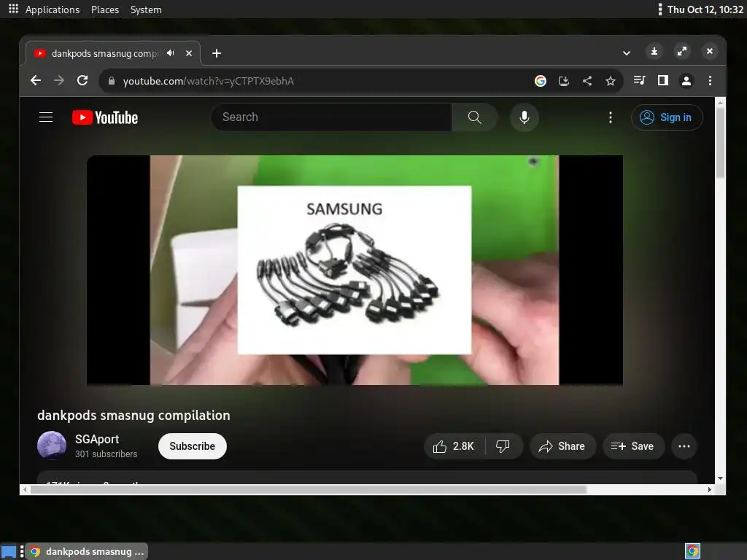Click the window download-arrow button
This screenshot has height=560, width=747.
[654, 52]
